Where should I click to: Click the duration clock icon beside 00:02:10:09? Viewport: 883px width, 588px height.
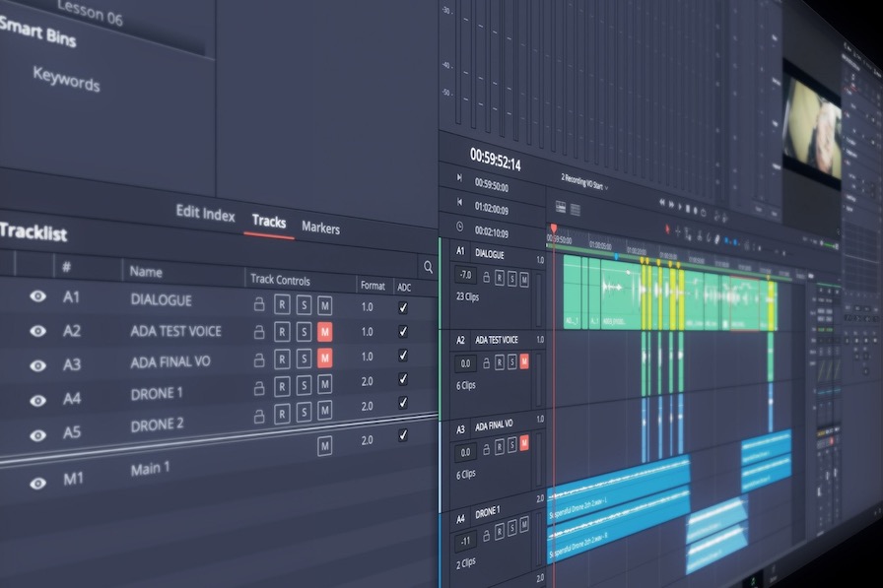[x=459, y=227]
